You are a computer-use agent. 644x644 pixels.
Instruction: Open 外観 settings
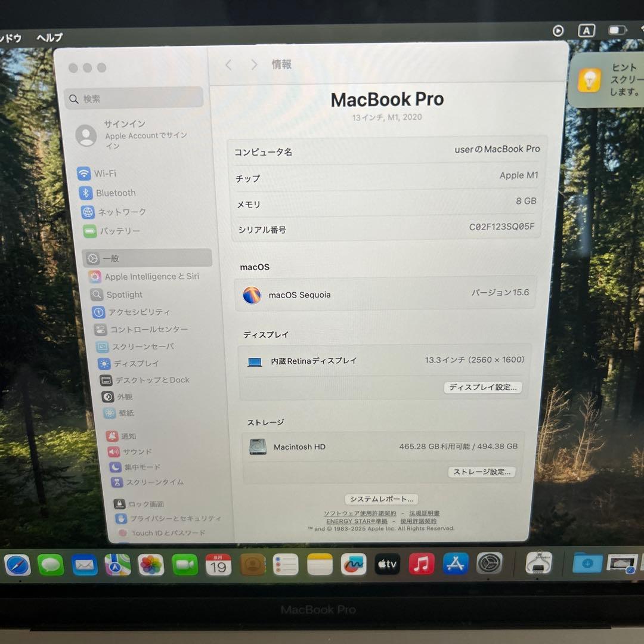point(117,397)
